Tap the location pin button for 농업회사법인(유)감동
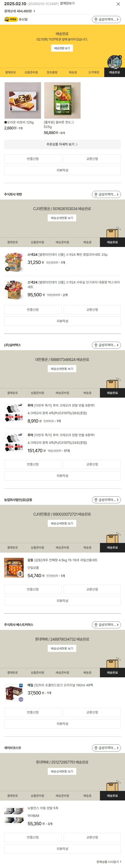The width and height of the screenshot is (125, 868). coord(106,500)
